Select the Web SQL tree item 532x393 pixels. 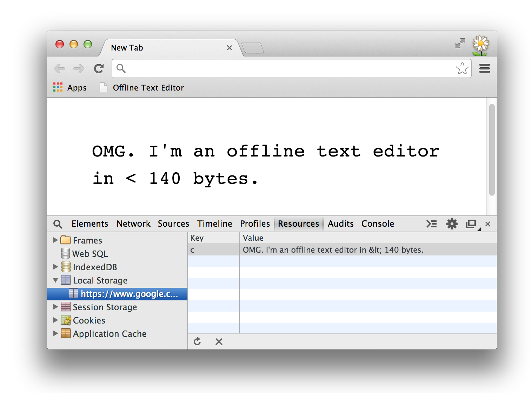(x=89, y=254)
